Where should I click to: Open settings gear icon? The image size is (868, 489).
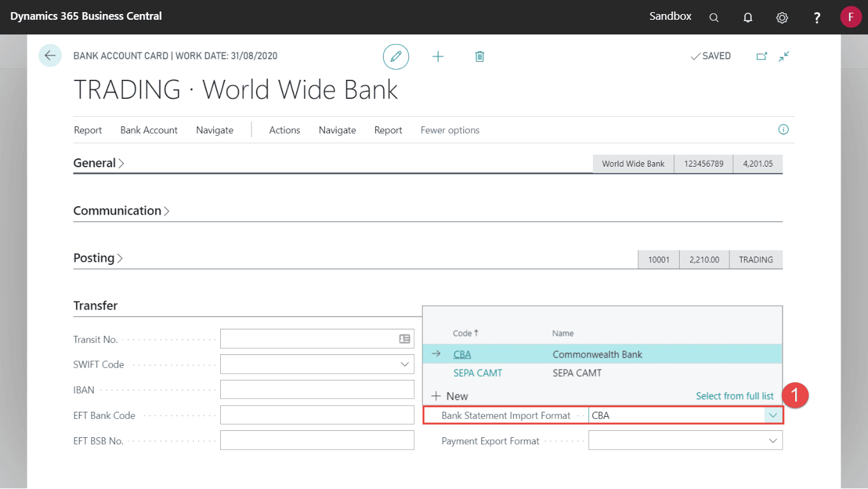[782, 17]
